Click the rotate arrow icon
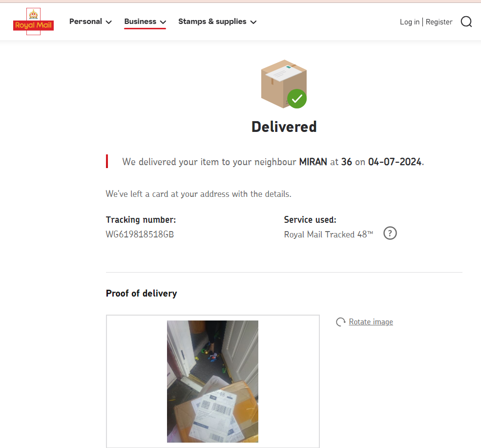The width and height of the screenshot is (481, 448). pos(340,322)
